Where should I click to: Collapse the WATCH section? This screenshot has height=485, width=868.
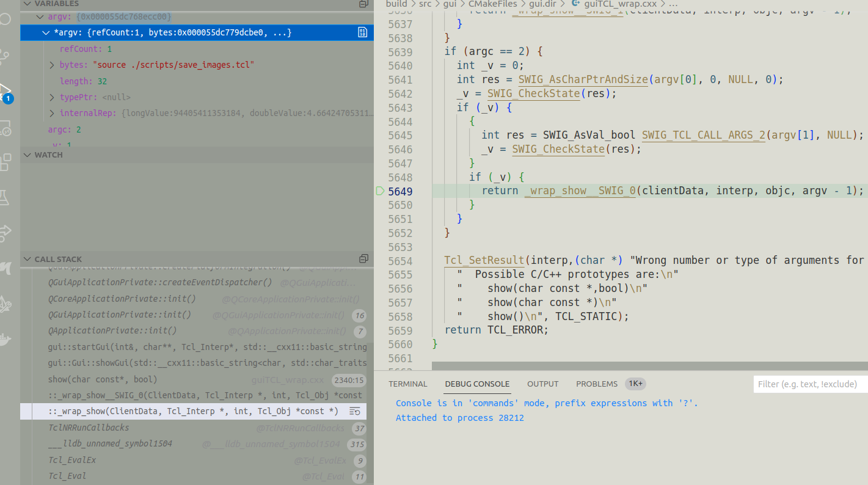(27, 155)
